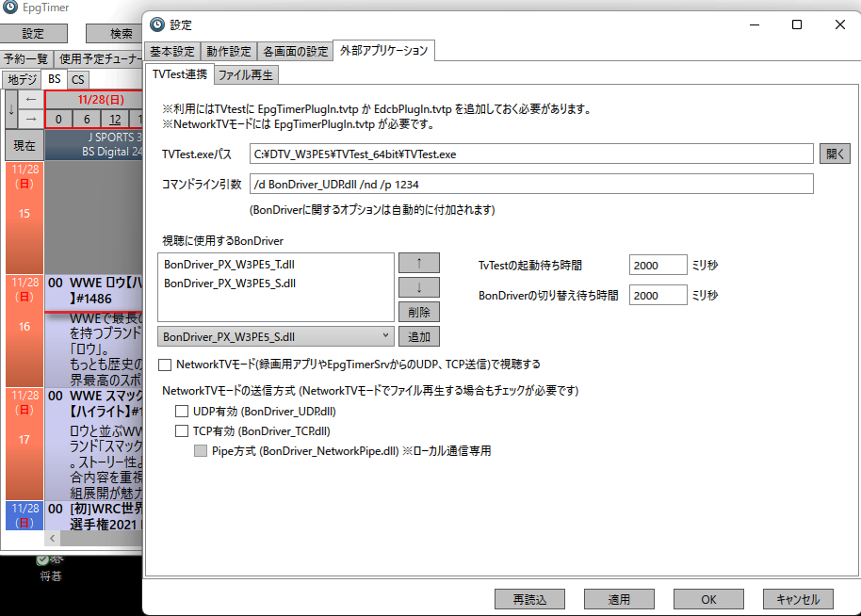
Task: Enable TCP有効 (BonDriver_TCP.dll) checkbox
Action: pos(182,431)
